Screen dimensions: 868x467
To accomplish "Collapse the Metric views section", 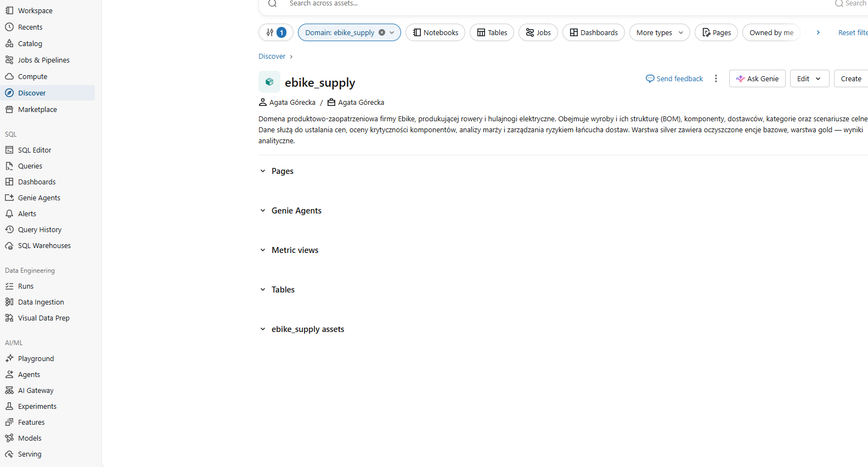I will (x=263, y=250).
